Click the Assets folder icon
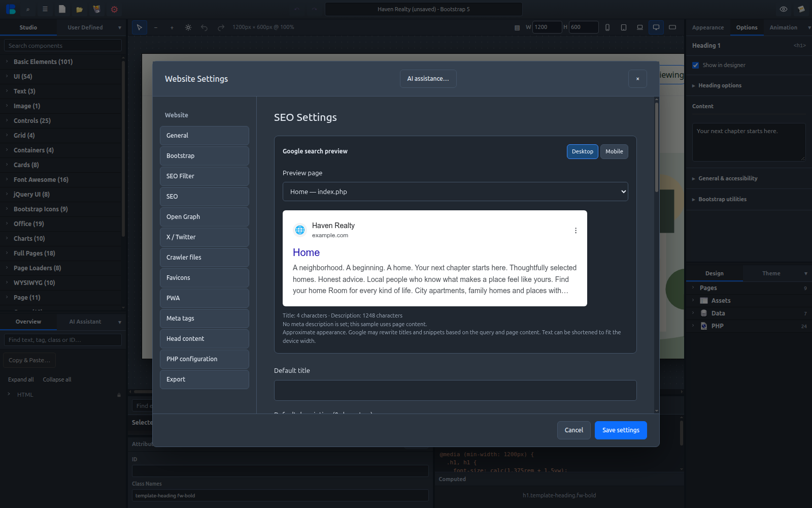812x508 pixels. point(704,301)
